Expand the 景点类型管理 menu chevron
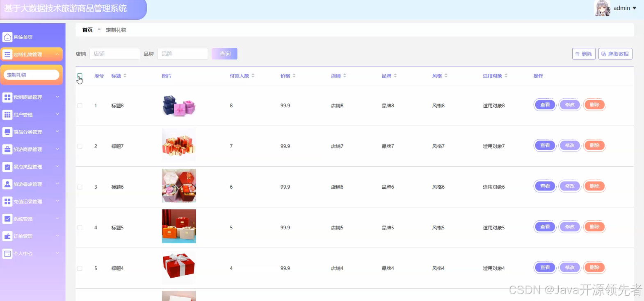 57,166
